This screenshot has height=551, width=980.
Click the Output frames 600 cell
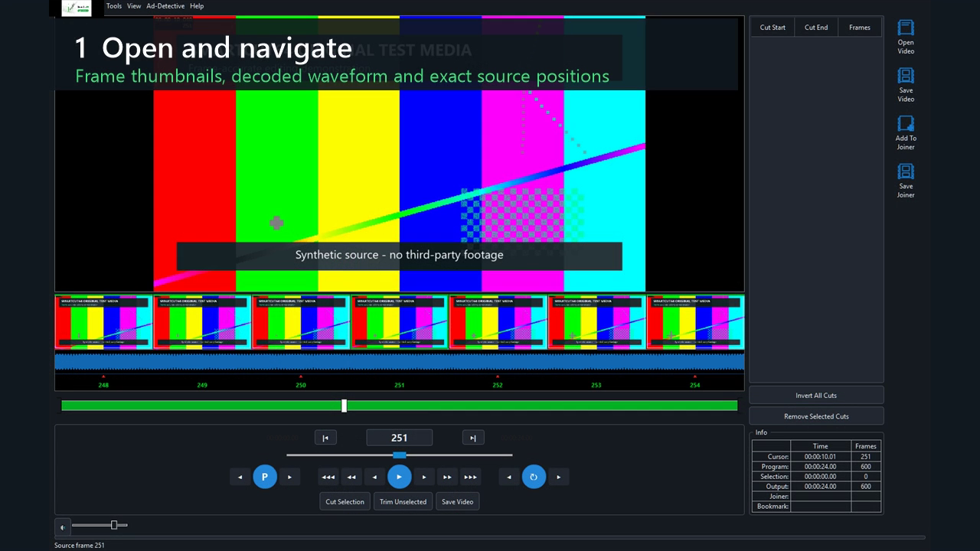866,486
